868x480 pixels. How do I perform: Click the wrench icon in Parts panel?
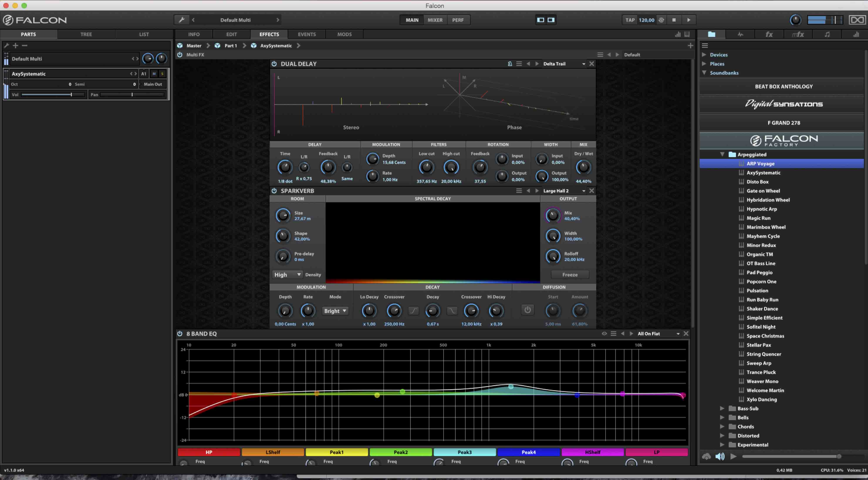[6, 45]
